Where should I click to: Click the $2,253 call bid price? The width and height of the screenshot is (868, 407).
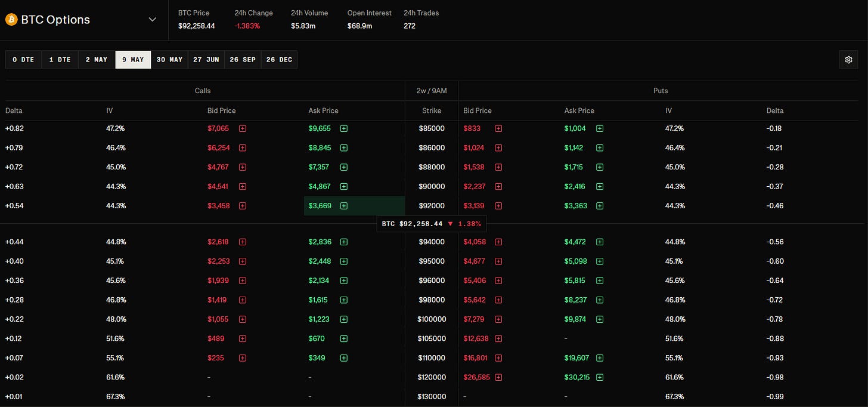click(x=218, y=261)
